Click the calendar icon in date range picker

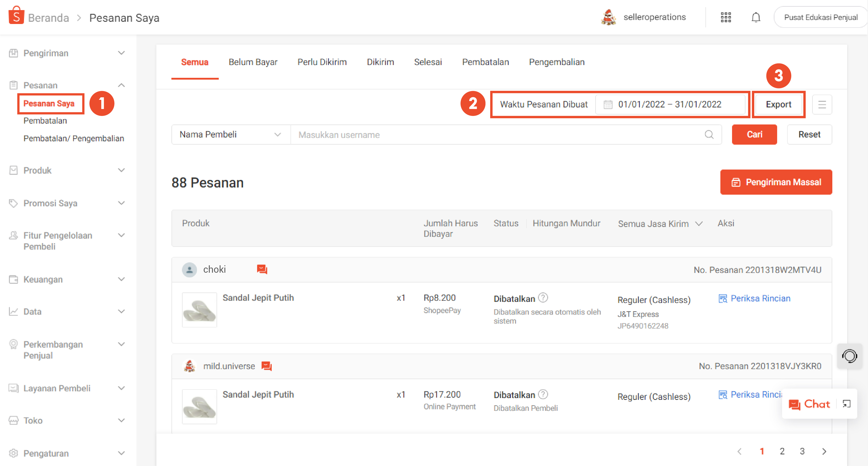click(x=608, y=104)
